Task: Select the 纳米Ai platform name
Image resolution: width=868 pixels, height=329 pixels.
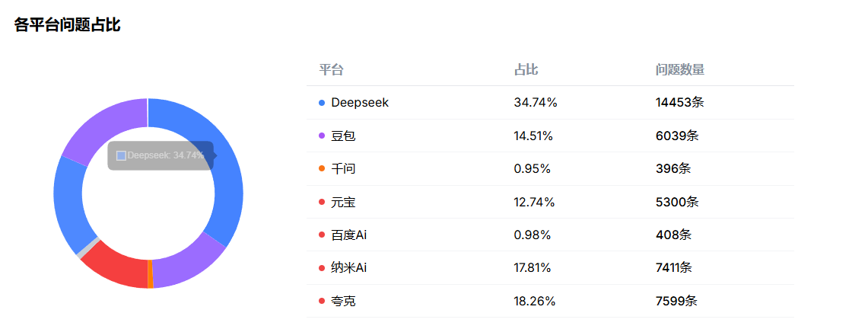Action: (x=349, y=268)
